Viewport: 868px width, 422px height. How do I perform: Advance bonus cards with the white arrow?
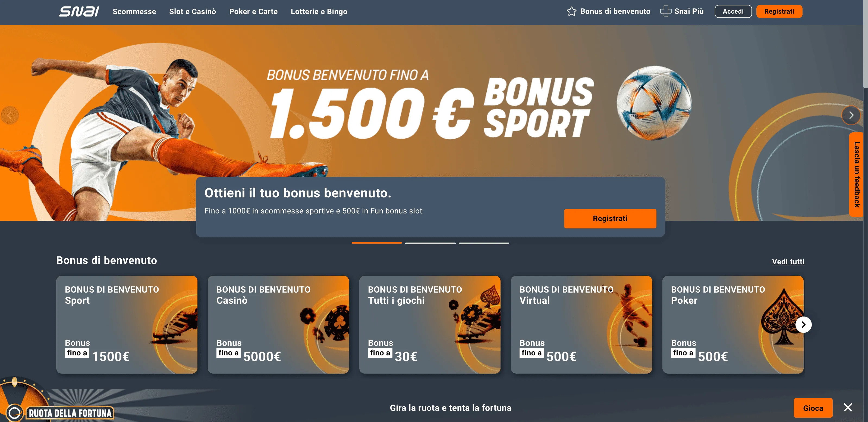803,324
